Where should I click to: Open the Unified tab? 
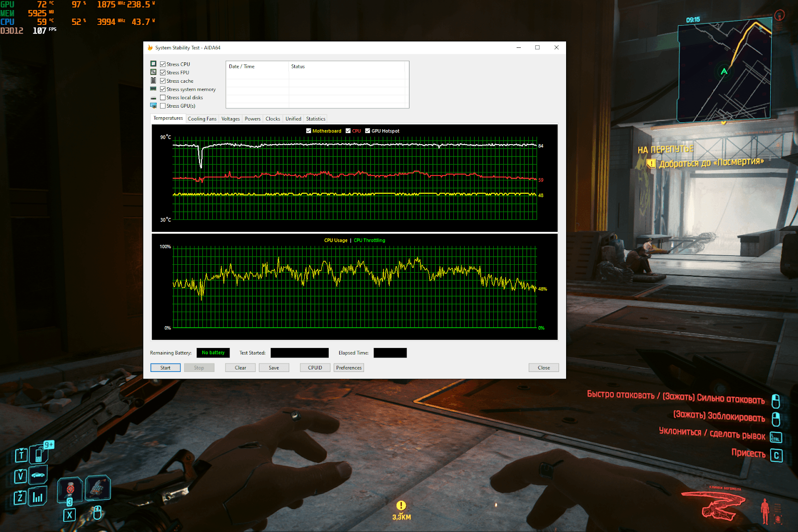293,119
